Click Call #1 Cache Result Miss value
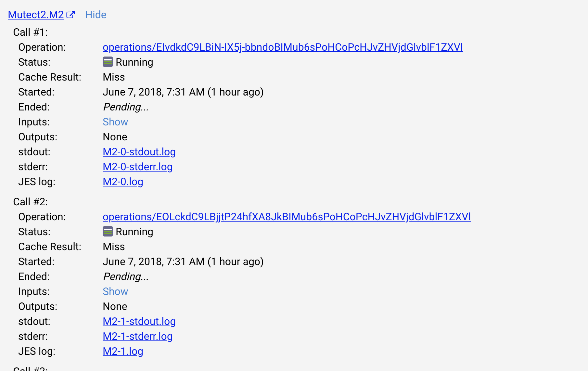Screen dimensions: 588x371 coord(114,77)
